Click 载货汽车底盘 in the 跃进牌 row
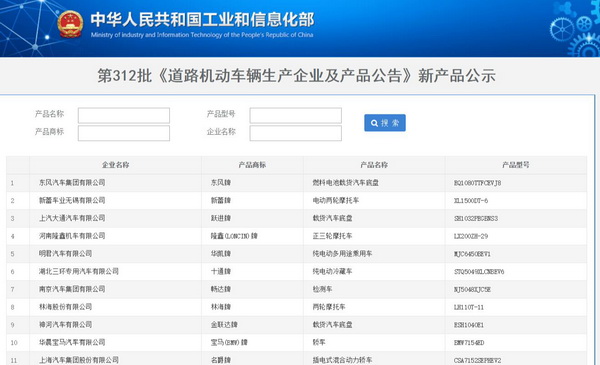 (333, 218)
